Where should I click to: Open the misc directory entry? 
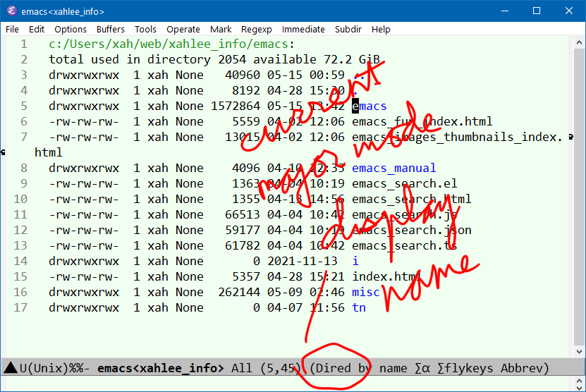(366, 292)
